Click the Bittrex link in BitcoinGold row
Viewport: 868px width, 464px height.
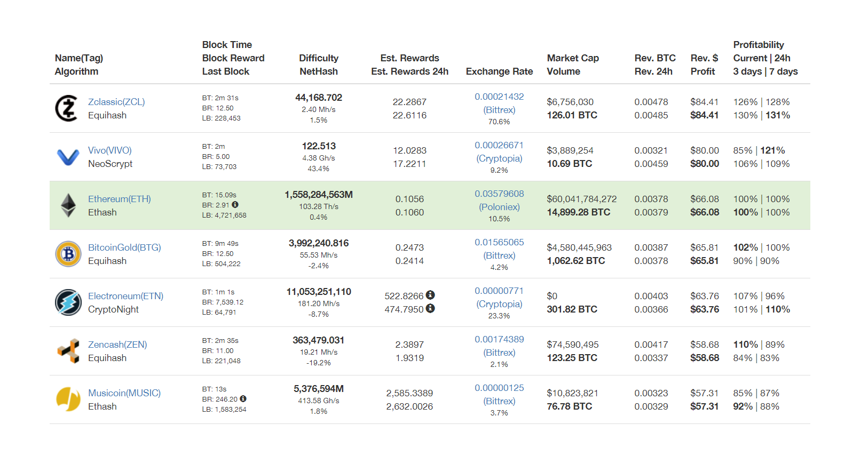point(499,255)
